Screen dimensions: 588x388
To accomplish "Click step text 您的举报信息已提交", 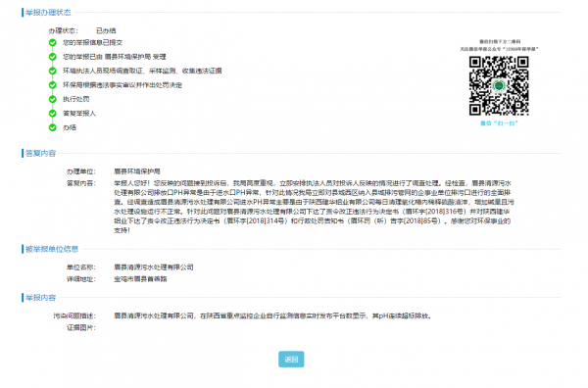I will click(x=92, y=43).
